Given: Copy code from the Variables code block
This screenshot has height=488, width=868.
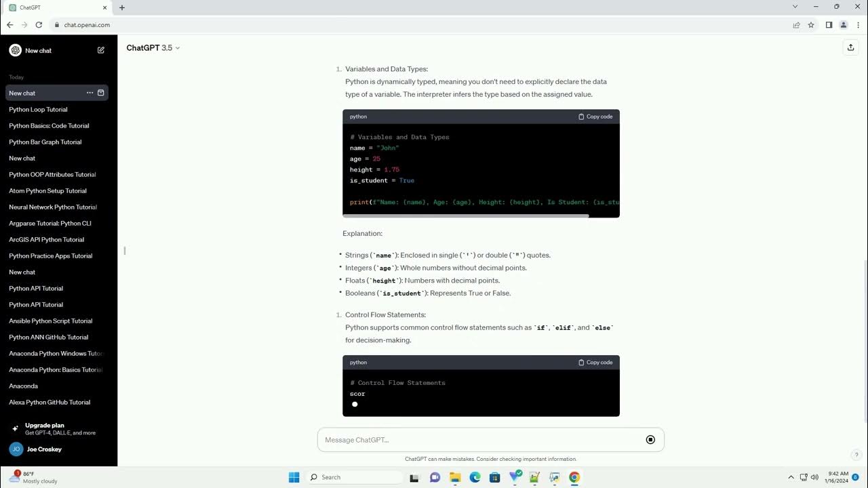Looking at the screenshot, I should pyautogui.click(x=595, y=117).
